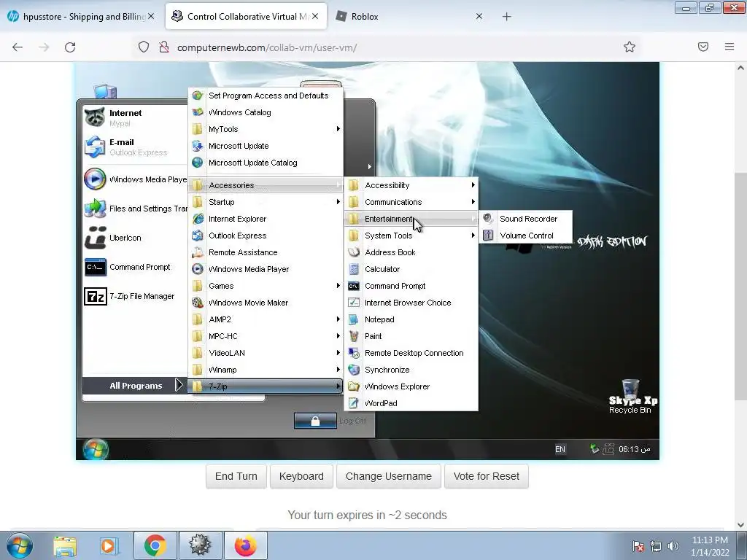Image resolution: width=747 pixels, height=560 pixels.
Task: Open Chrome from host taskbar
Action: point(155,545)
